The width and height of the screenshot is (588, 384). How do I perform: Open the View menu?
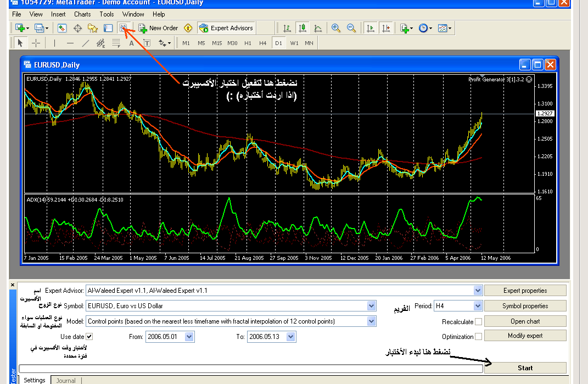pyautogui.click(x=36, y=14)
